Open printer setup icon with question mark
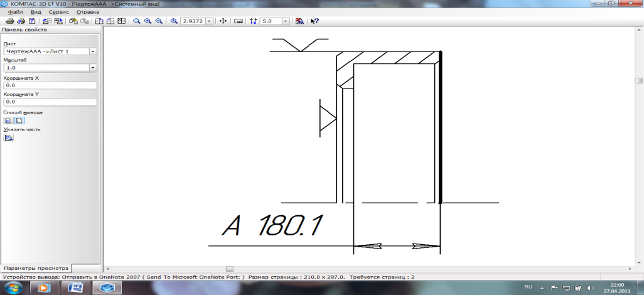 pos(21,21)
